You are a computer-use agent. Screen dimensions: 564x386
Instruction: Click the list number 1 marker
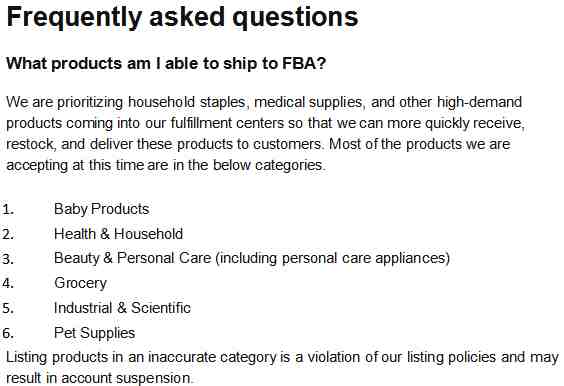coord(8,209)
